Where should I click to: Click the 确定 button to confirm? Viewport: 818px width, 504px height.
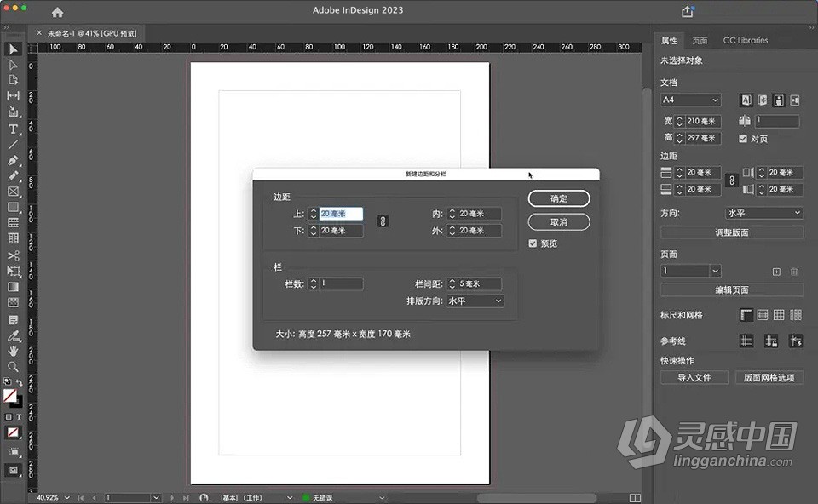558,198
